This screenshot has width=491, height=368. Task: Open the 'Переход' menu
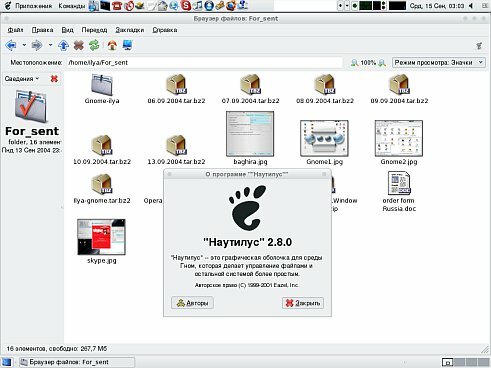[94, 30]
